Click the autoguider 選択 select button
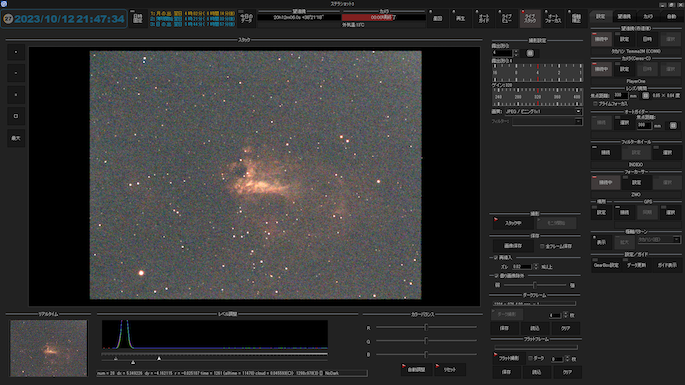 coord(624,123)
